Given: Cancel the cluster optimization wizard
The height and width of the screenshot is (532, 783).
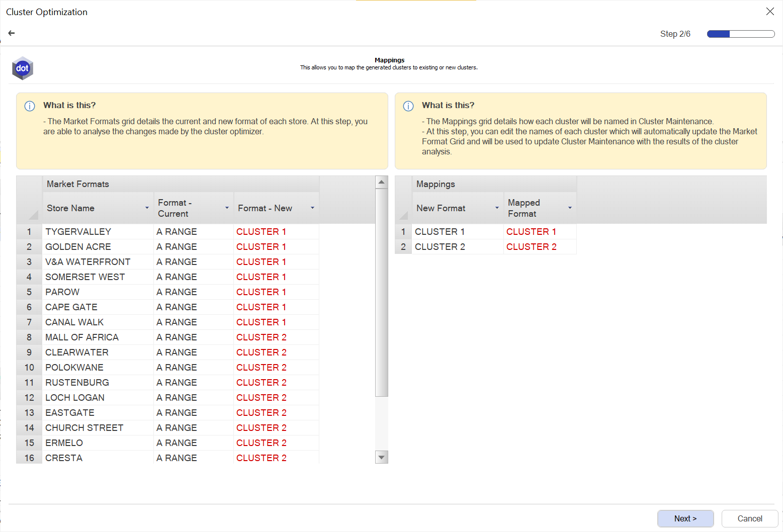Looking at the screenshot, I should [x=749, y=518].
